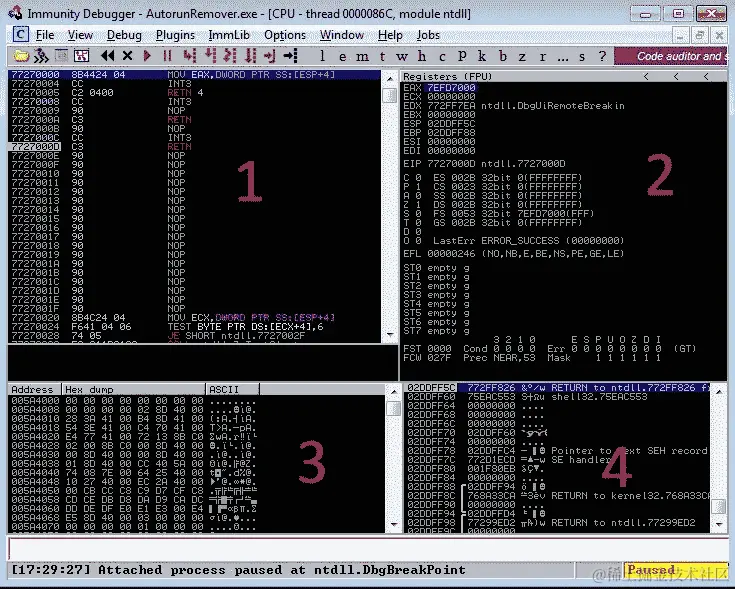735x589 pixels.
Task: Show Source with 's' toolbar button
Action: [582, 57]
